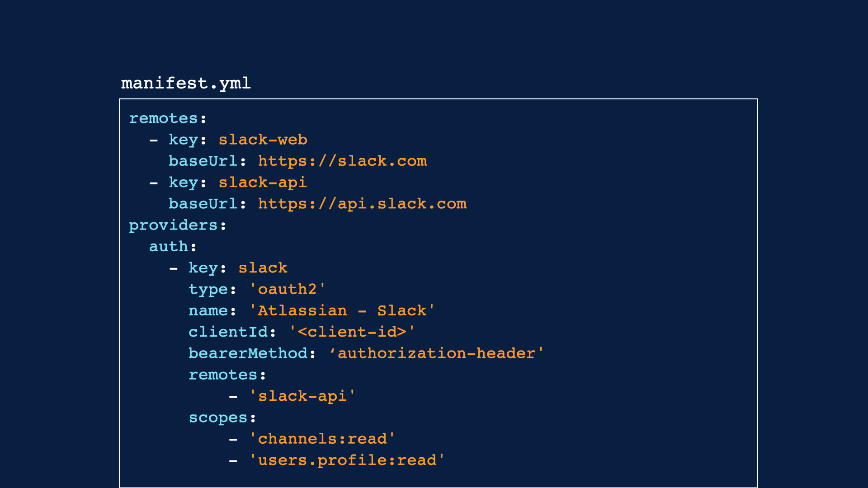Select the 'oauth2' type value
Screen dimensions: 868x488
click(x=288, y=289)
